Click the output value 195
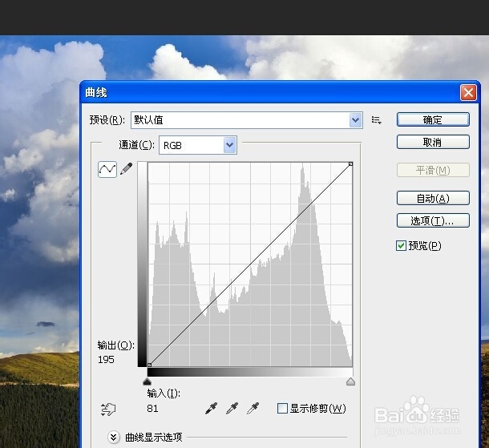The width and height of the screenshot is (489, 448). pyautogui.click(x=106, y=360)
